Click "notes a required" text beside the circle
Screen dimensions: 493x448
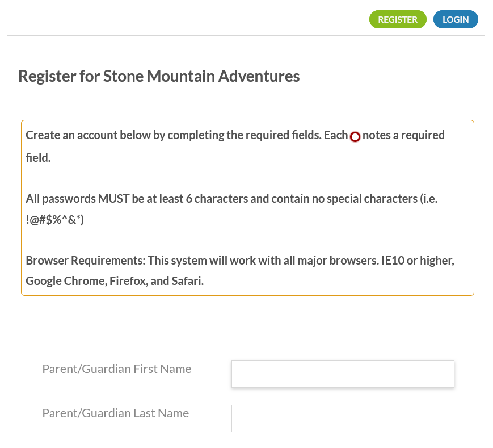[x=403, y=135]
